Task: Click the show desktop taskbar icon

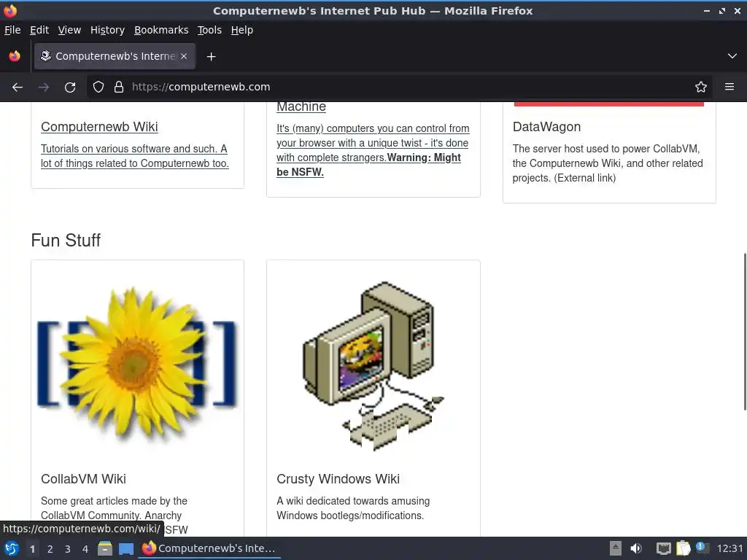Action: click(x=125, y=548)
